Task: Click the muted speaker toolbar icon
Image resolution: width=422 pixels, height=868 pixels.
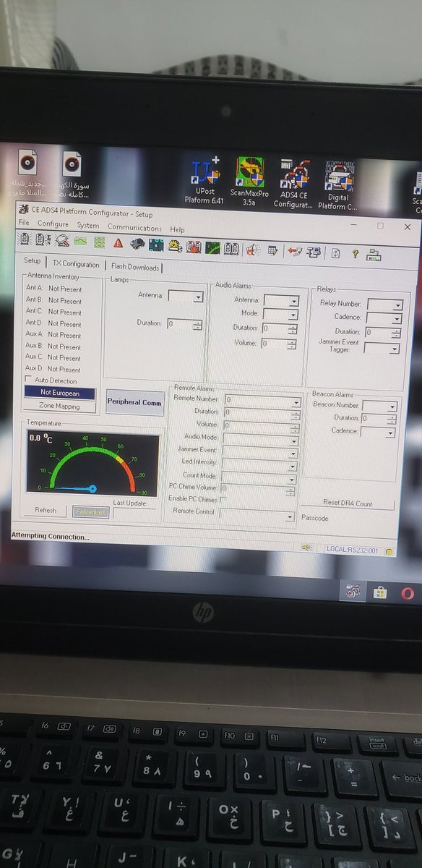Action: [251, 249]
